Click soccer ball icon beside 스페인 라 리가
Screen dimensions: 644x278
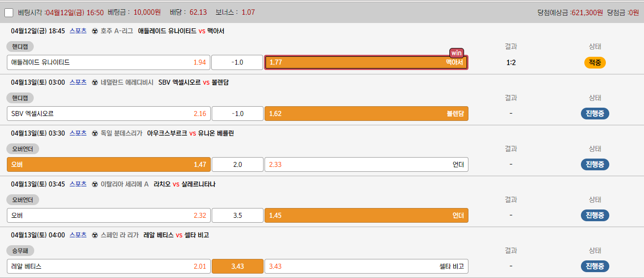95,235
